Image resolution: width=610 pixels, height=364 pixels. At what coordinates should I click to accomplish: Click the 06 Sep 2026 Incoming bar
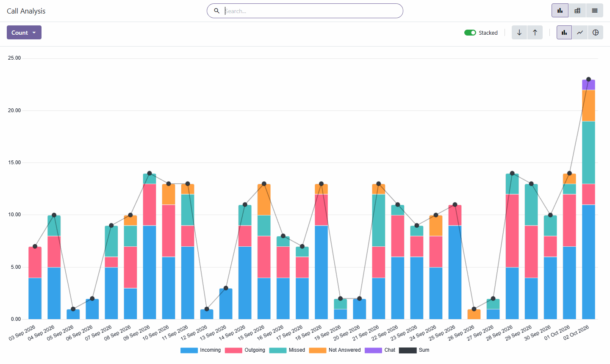[x=92, y=309]
